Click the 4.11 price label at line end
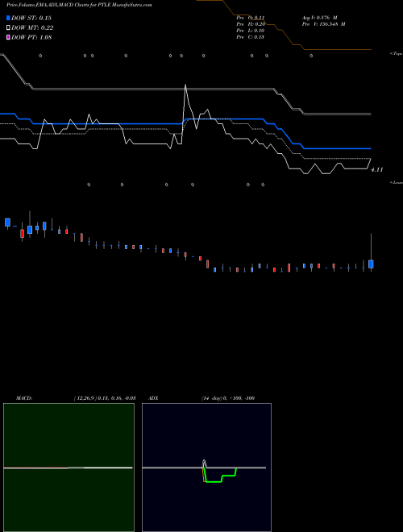The width and height of the screenshot is (403, 532). (x=376, y=169)
